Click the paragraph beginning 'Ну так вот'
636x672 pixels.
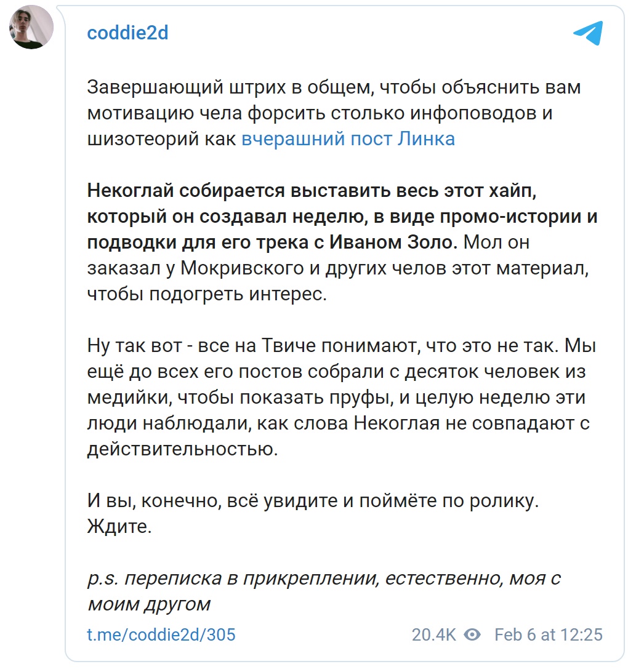point(342,397)
